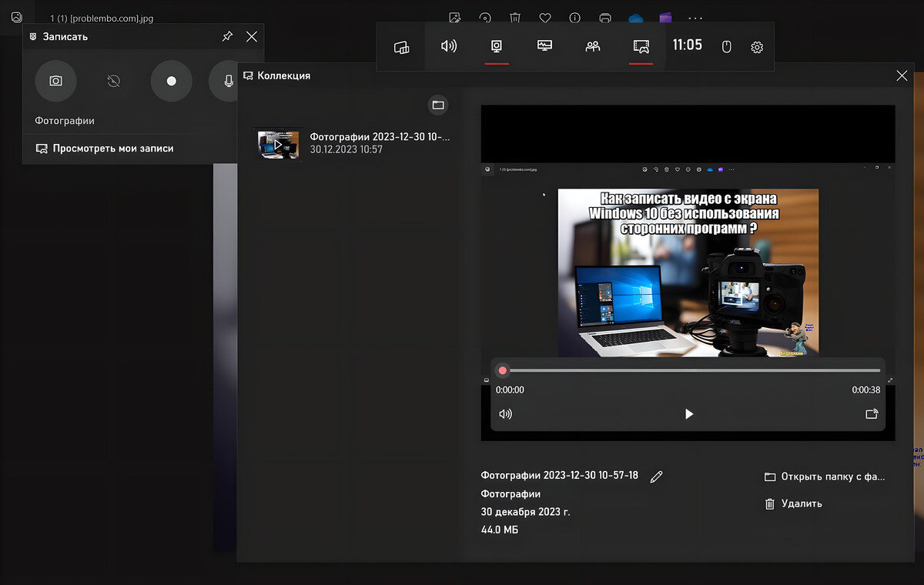Click the OneDrive cloud icon in Photos
This screenshot has height=585, width=924.
point(636,17)
